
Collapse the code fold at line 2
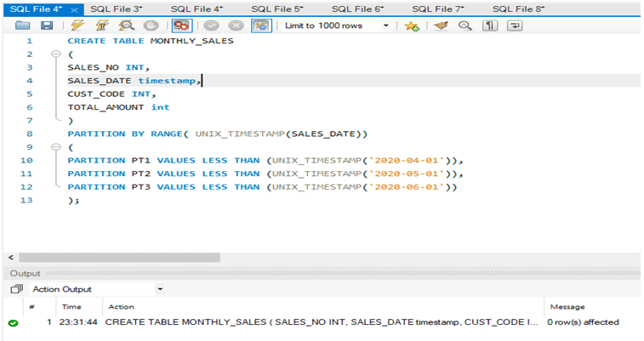(x=56, y=54)
